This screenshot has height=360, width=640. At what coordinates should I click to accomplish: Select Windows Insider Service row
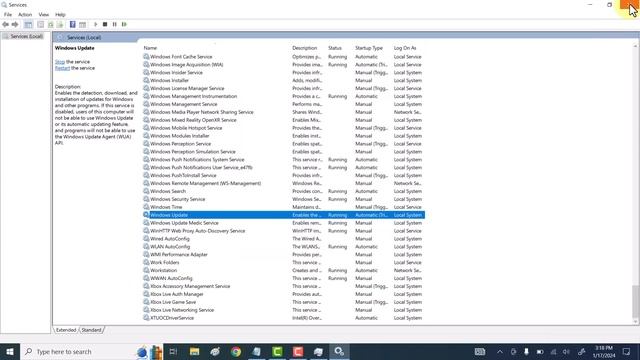[284, 73]
